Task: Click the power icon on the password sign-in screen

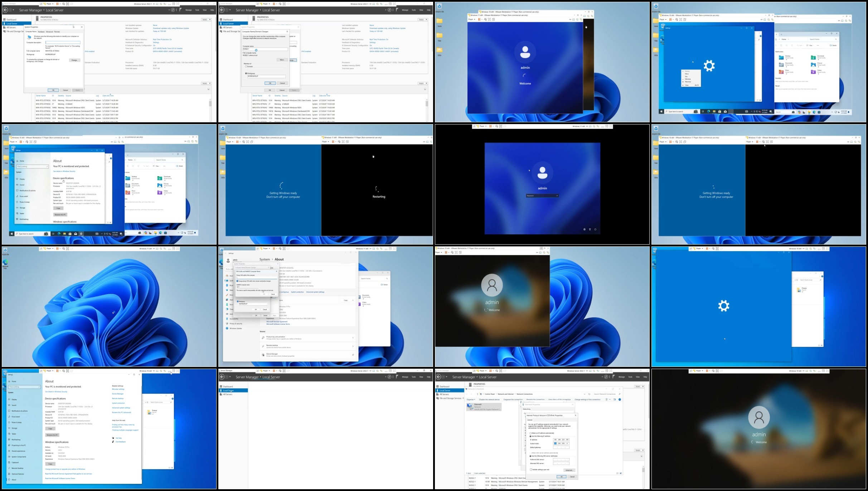Action: click(x=595, y=230)
